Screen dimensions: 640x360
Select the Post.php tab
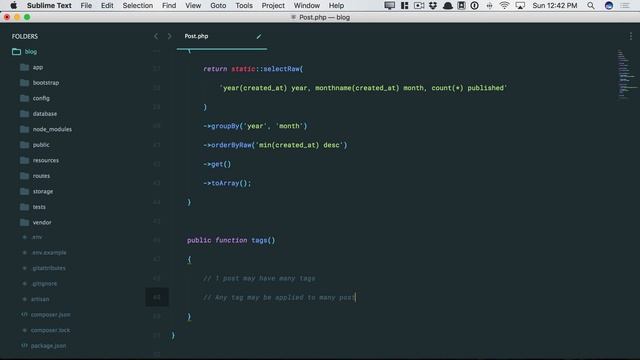click(222, 36)
